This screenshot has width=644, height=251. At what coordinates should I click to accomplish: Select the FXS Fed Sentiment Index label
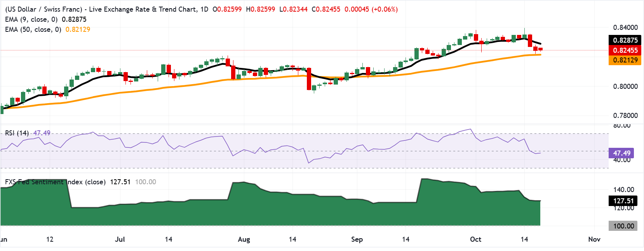(x=55, y=182)
